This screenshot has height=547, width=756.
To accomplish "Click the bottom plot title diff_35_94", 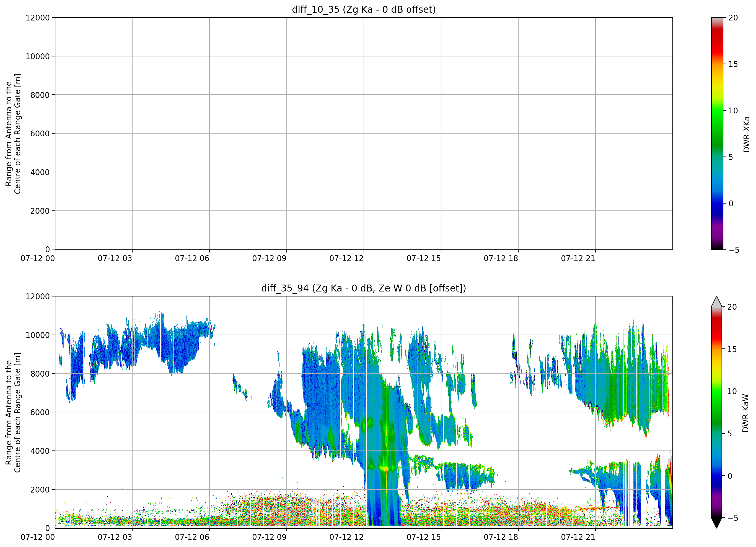I will coord(364,288).
